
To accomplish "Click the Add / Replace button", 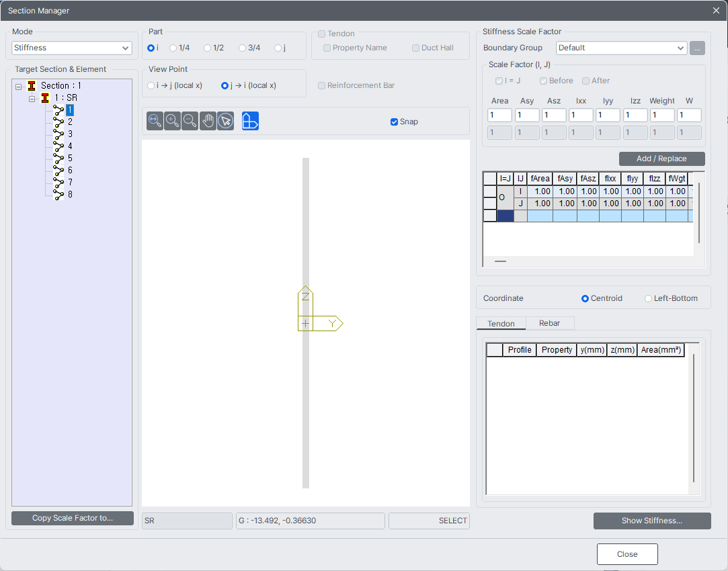I will (x=661, y=159).
